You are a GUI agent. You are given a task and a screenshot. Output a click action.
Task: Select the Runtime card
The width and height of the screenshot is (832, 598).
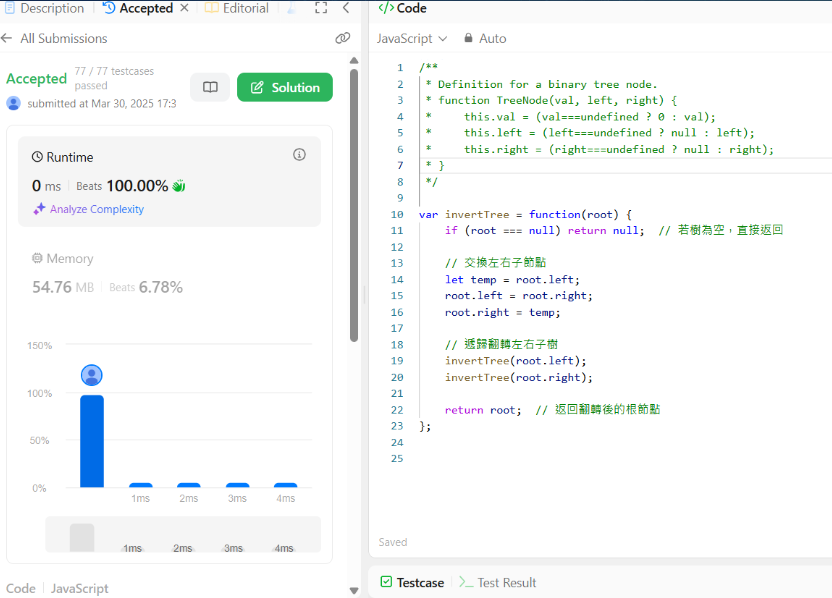pyautogui.click(x=169, y=181)
